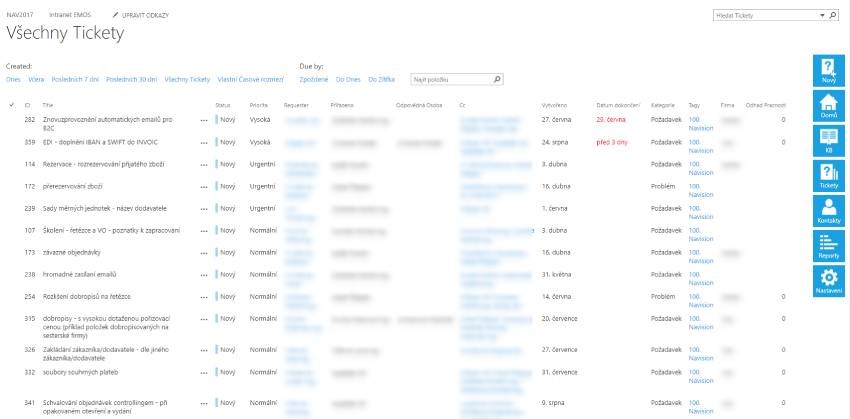Open ticket EDI - doplnění IBAN a SWIFT
The image size is (850, 419).
(100, 142)
